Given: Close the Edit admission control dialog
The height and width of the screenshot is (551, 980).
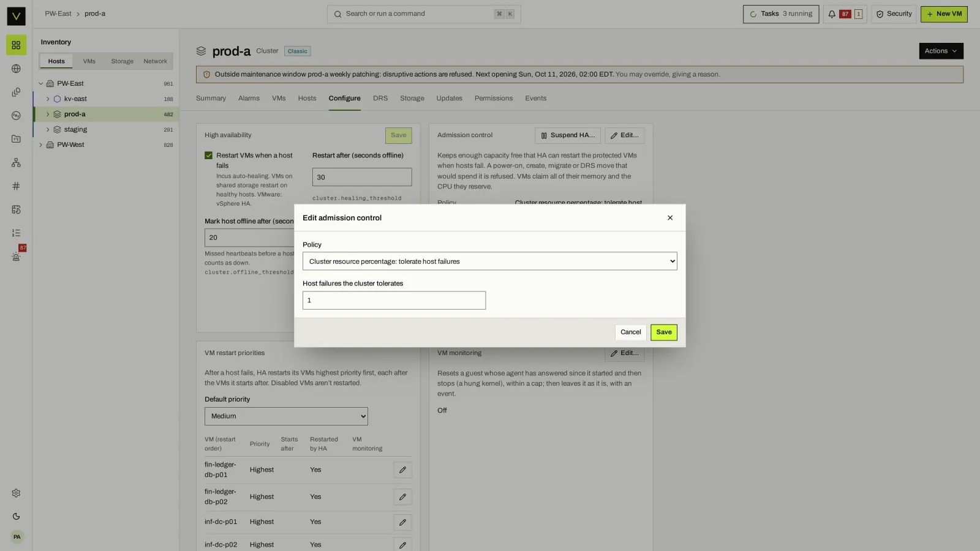Looking at the screenshot, I should pyautogui.click(x=670, y=218).
